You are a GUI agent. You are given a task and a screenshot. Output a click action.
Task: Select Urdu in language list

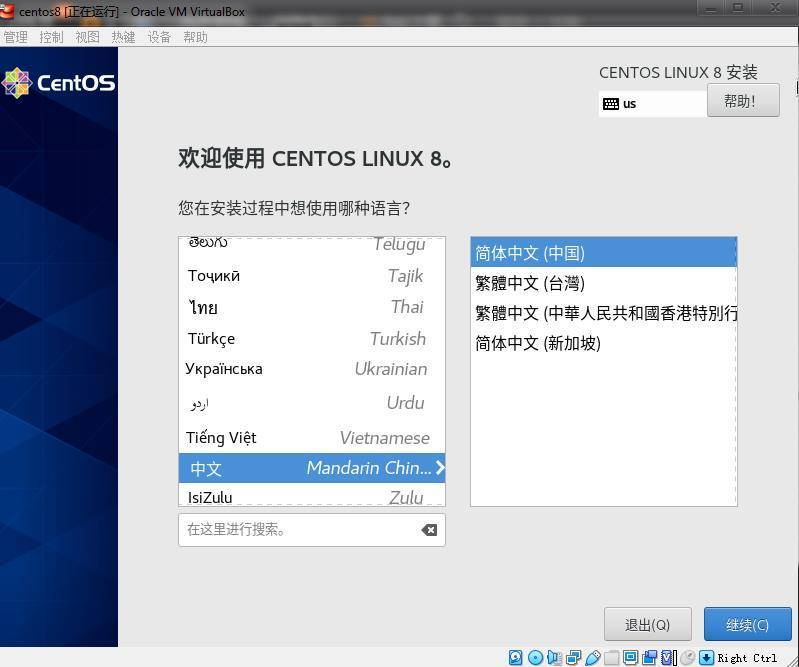tap(312, 403)
